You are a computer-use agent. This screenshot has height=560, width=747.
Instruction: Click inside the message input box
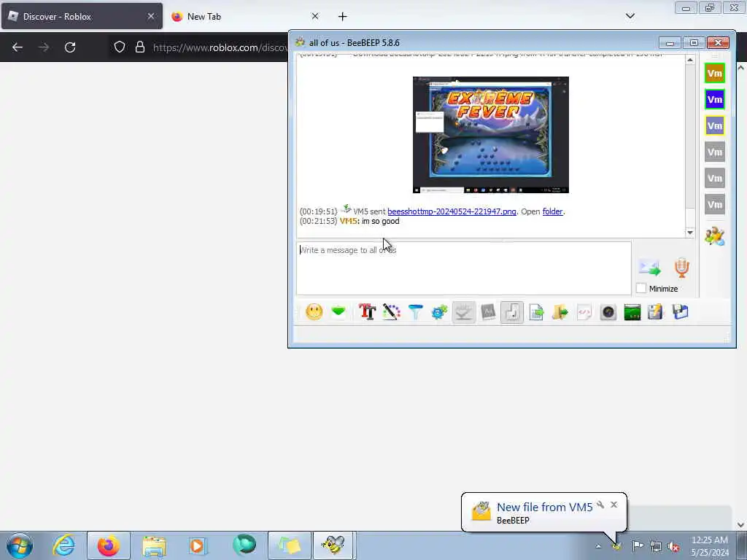click(x=464, y=268)
